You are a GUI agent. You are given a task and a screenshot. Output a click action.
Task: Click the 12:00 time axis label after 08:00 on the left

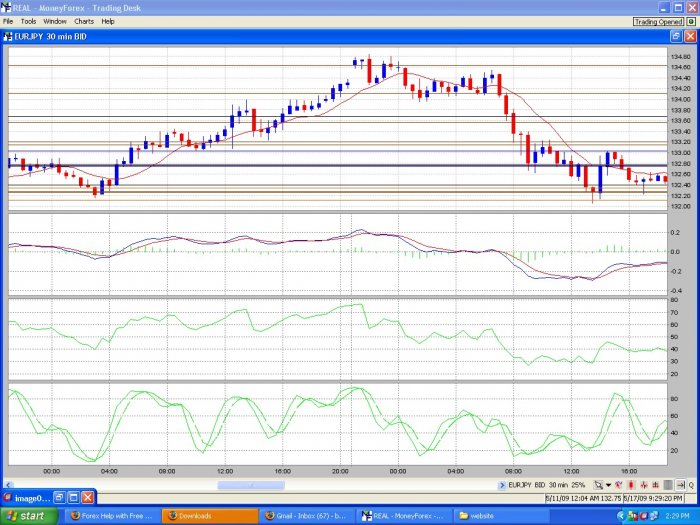pos(225,471)
